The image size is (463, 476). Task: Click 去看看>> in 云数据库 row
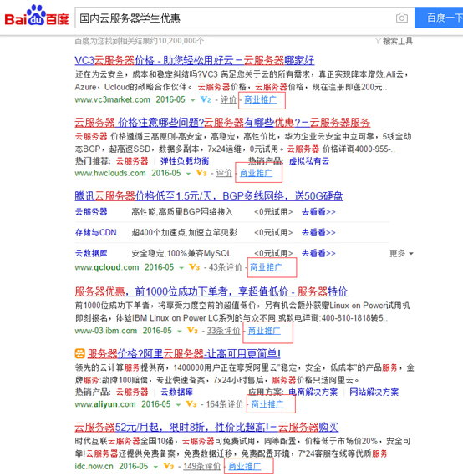pyautogui.click(x=318, y=253)
